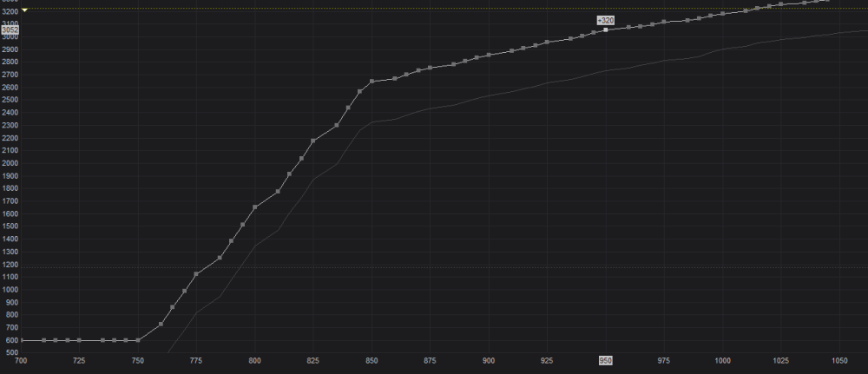The image size is (868, 374).
Task: Click the 600 y-axis label
Action: [11, 340]
